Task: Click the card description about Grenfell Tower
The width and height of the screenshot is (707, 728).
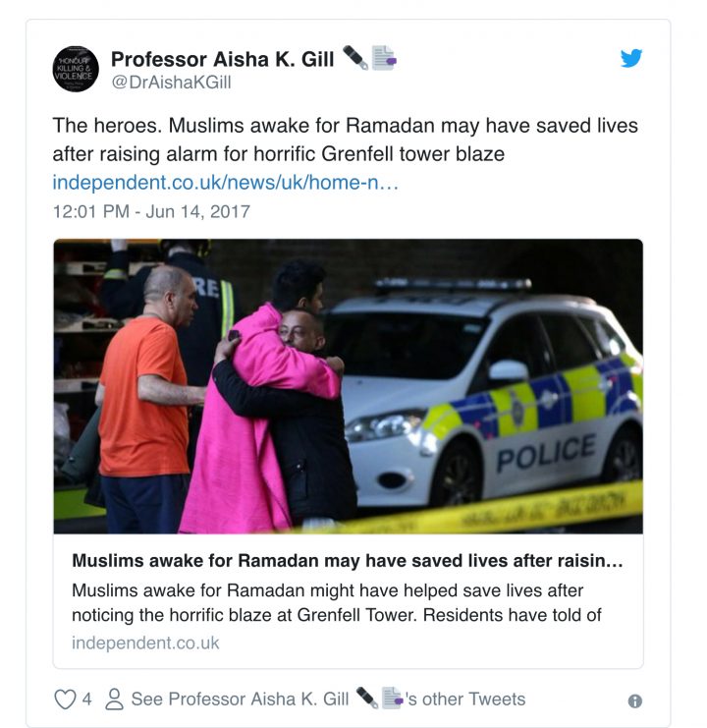Action: [337, 602]
